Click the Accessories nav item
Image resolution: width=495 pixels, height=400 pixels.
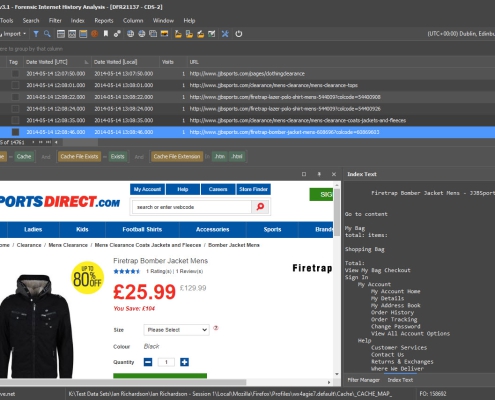[x=212, y=229]
